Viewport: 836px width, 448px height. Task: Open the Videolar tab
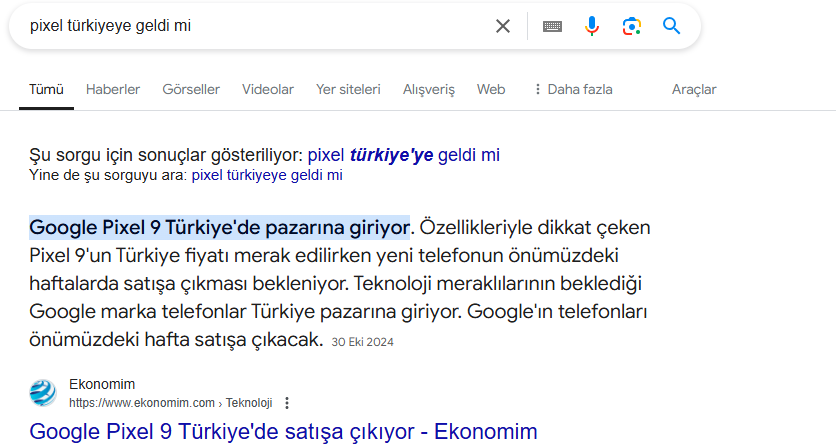pos(268,89)
